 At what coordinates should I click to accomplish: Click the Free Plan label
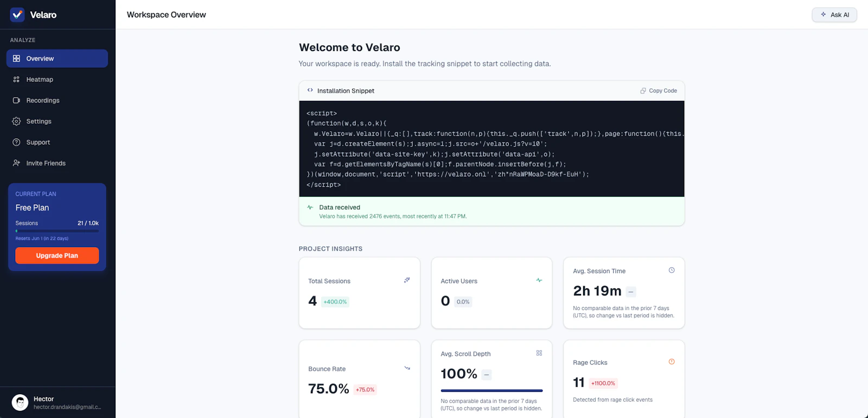(32, 208)
